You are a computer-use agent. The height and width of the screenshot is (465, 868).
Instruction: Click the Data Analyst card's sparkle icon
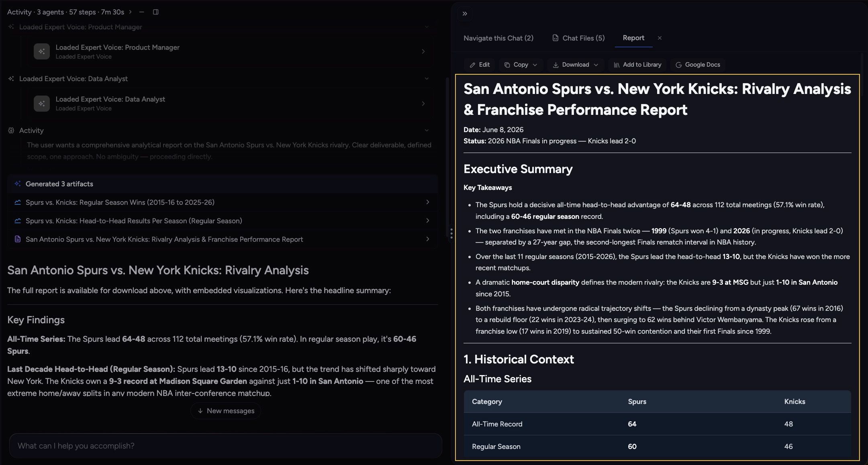tap(42, 103)
